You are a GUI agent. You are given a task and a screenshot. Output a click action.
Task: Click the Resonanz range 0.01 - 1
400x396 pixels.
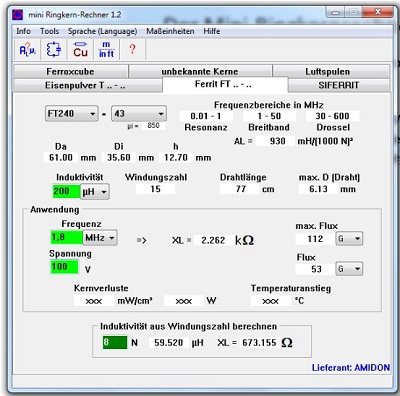coord(206,116)
